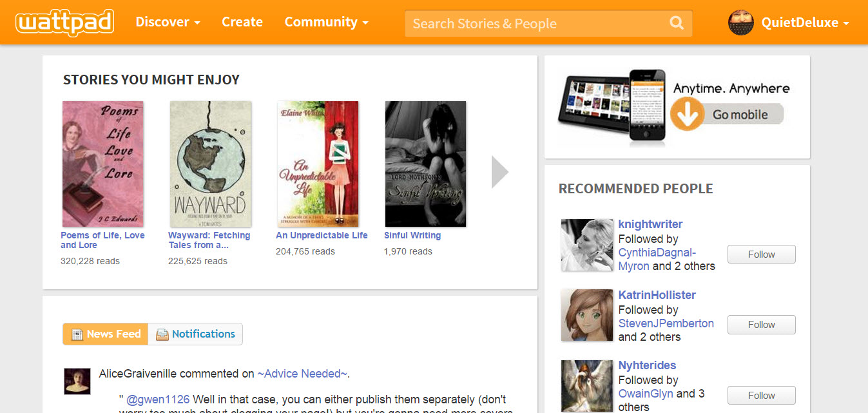Open the Wayward book cover

pyautogui.click(x=210, y=164)
